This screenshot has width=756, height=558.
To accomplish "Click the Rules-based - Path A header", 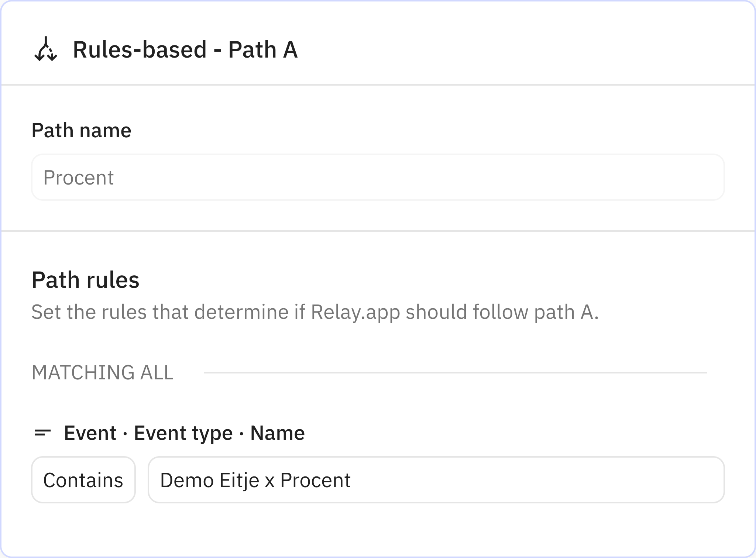I will (185, 50).
